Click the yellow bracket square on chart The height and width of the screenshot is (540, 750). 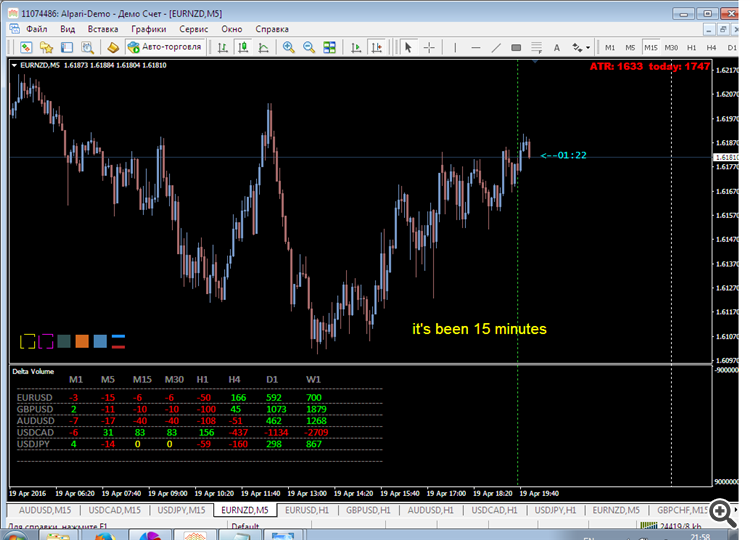(x=28, y=341)
